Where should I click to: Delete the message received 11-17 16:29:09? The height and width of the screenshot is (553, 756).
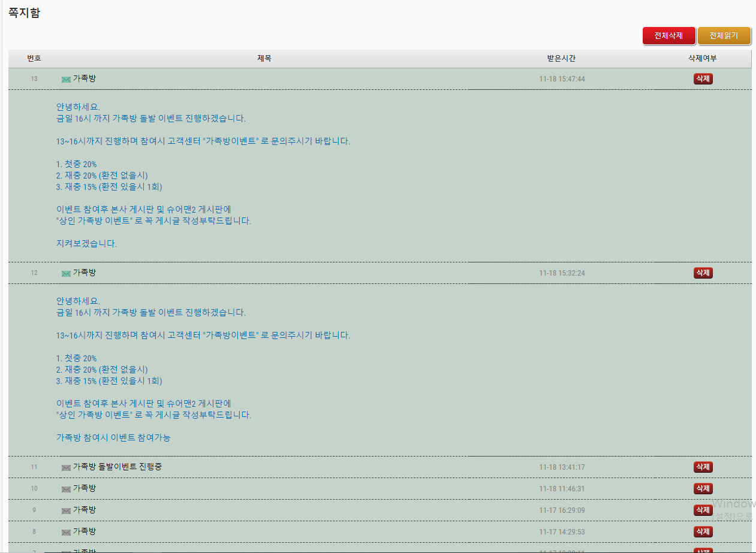pos(703,510)
